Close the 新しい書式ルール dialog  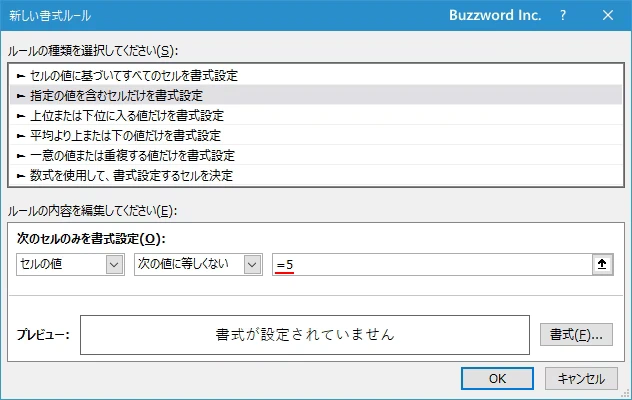pyautogui.click(x=608, y=15)
